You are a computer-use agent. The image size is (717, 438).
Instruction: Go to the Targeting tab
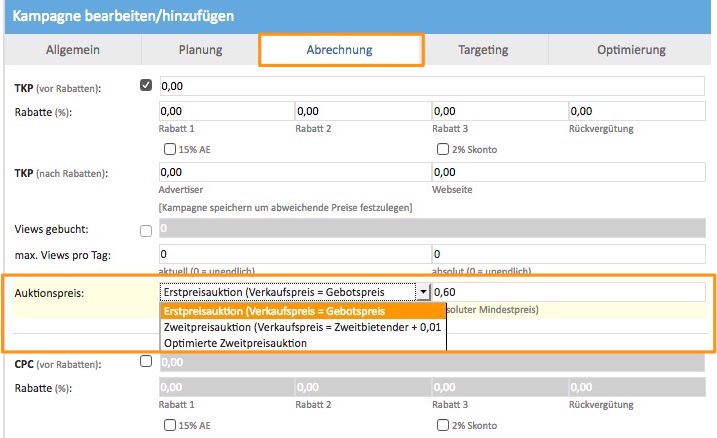[x=483, y=49]
